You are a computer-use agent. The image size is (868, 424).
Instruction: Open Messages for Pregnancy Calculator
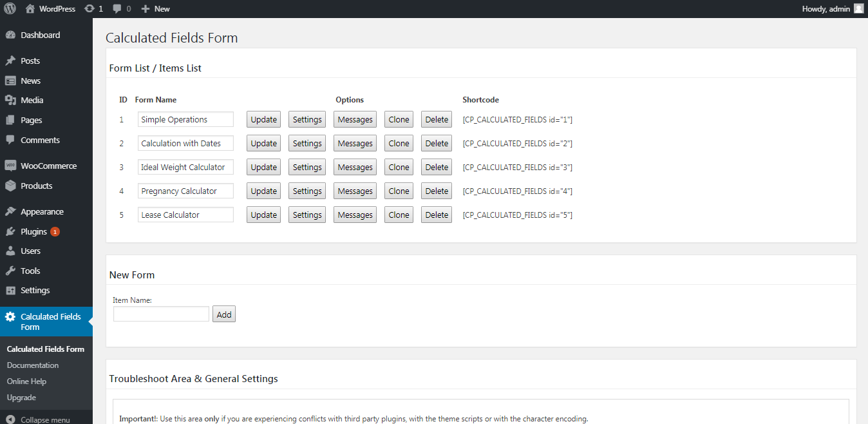click(355, 191)
